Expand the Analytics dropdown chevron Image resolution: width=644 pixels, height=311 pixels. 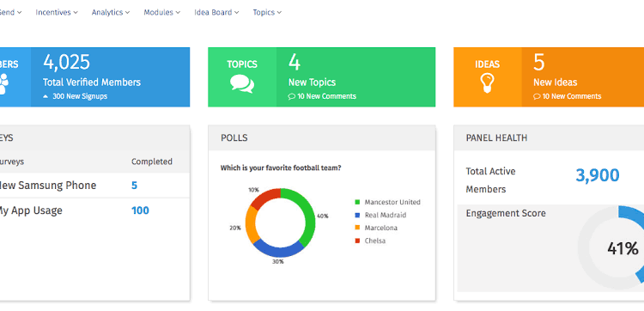pos(127,13)
